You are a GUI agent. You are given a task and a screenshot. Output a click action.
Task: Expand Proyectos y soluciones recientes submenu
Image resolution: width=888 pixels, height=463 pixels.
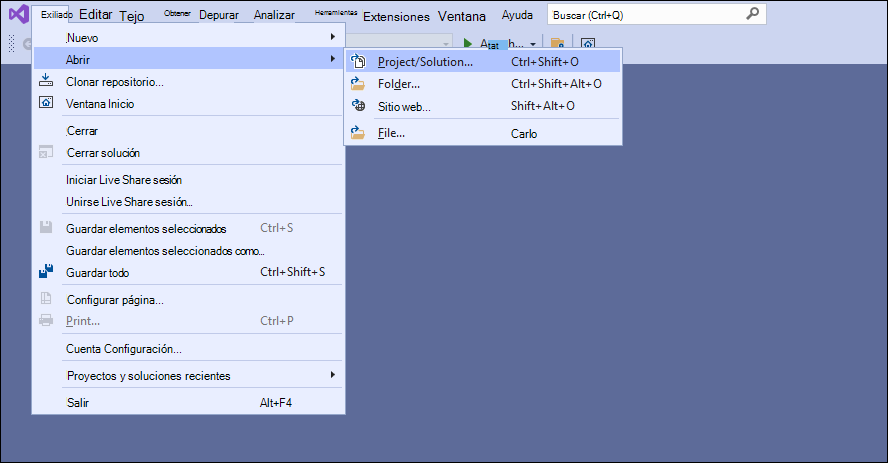189,376
